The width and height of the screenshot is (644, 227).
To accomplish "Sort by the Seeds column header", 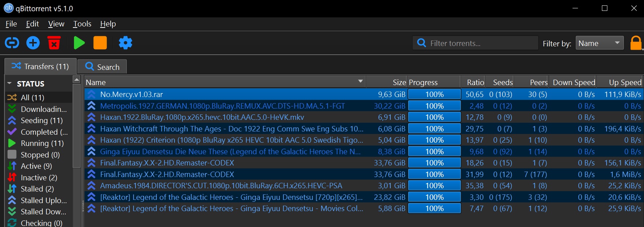I will pyautogui.click(x=500, y=82).
